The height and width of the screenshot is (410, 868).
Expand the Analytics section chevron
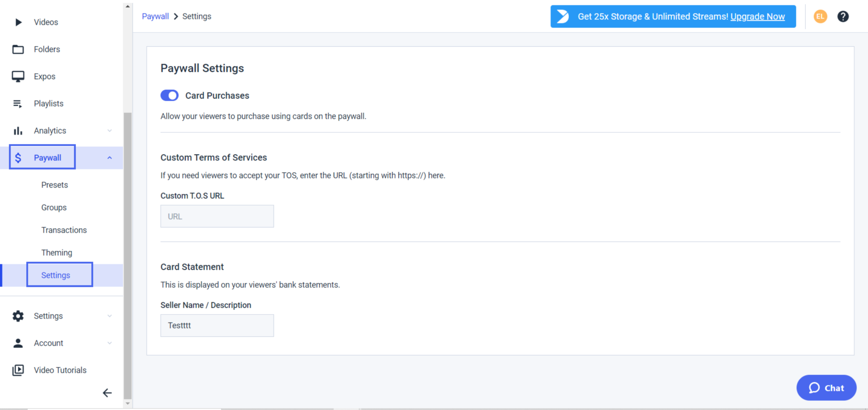[x=110, y=130]
